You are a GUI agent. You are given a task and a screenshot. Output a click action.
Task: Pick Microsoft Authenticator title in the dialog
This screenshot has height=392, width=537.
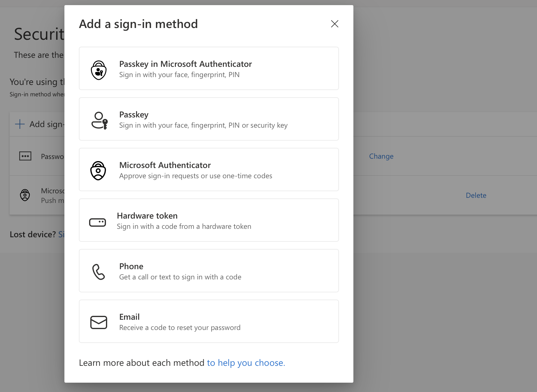click(x=165, y=165)
